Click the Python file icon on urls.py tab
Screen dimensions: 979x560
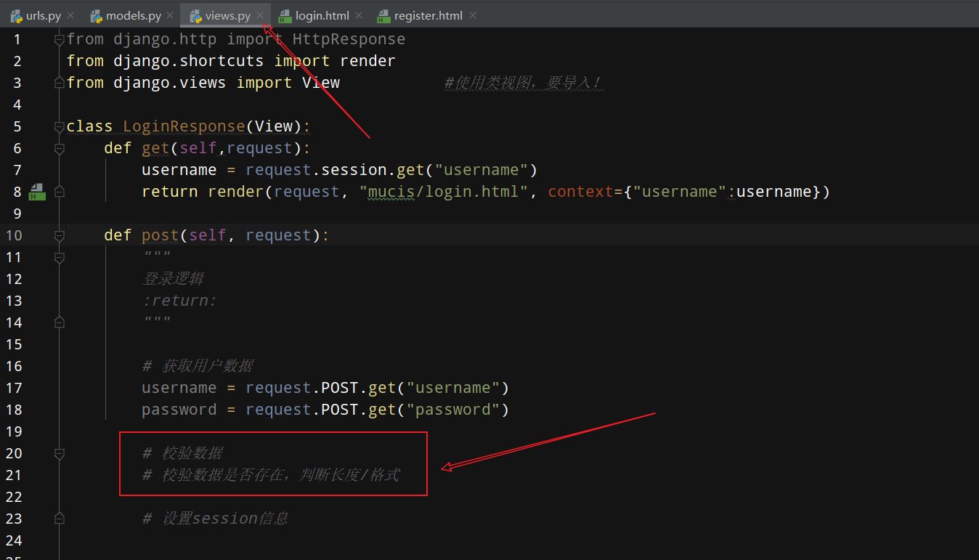pyautogui.click(x=15, y=15)
